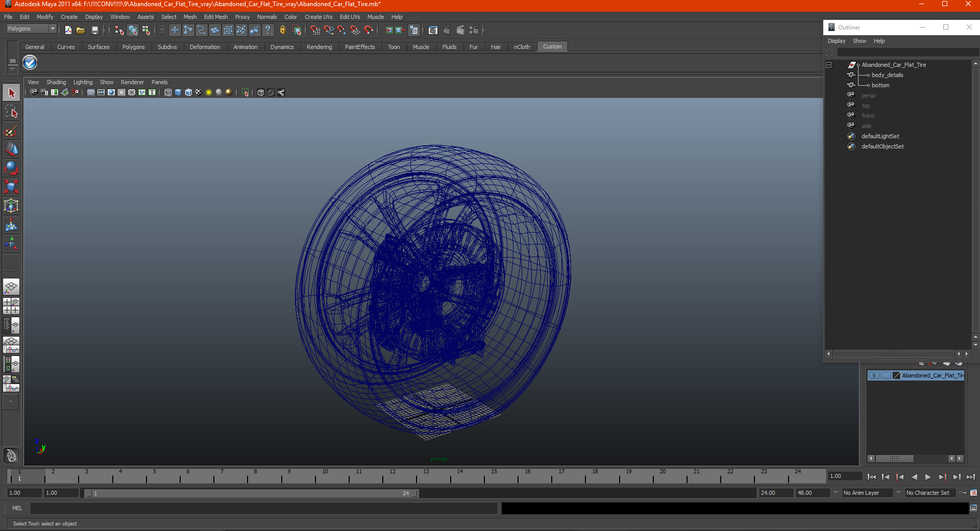Enable Snap to points magnet icon
This screenshot has width=980, height=531.
click(x=342, y=31)
